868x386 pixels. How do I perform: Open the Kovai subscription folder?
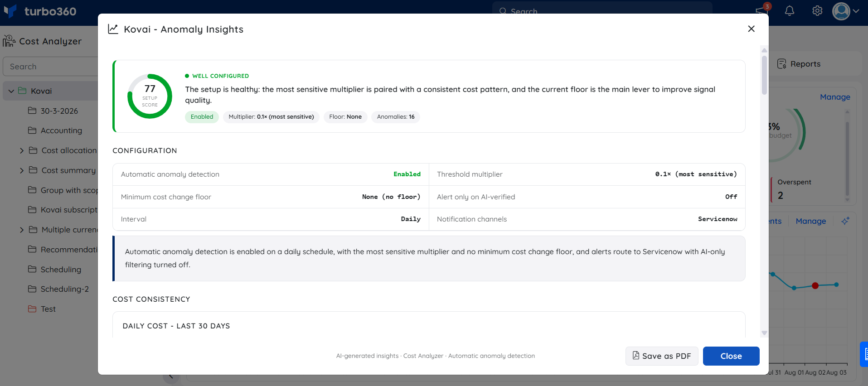69,210
